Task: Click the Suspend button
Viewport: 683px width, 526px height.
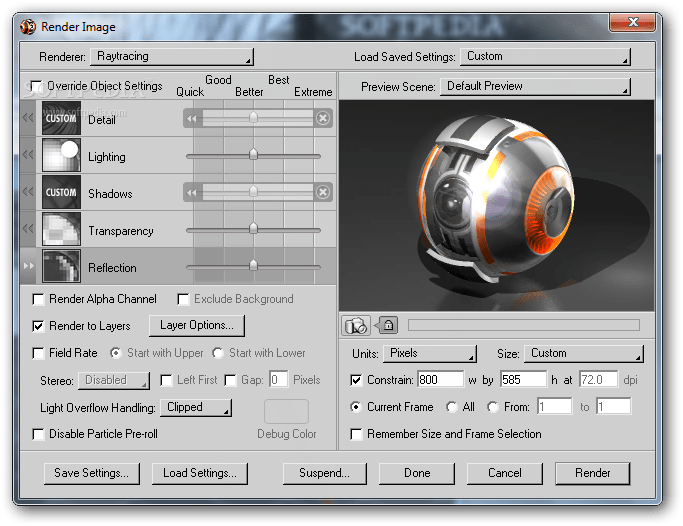Action: (325, 473)
